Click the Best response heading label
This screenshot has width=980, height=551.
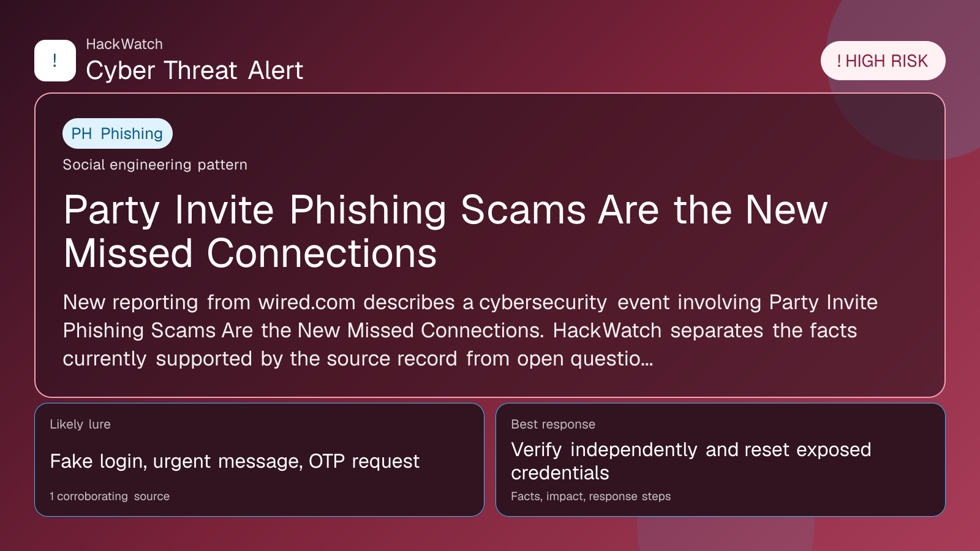click(x=553, y=424)
